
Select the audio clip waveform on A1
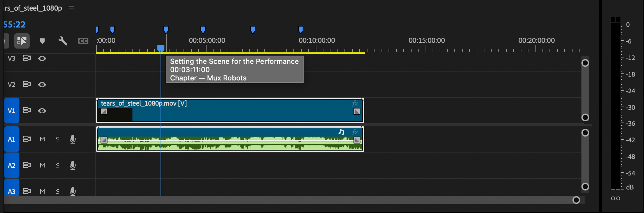coord(230,144)
